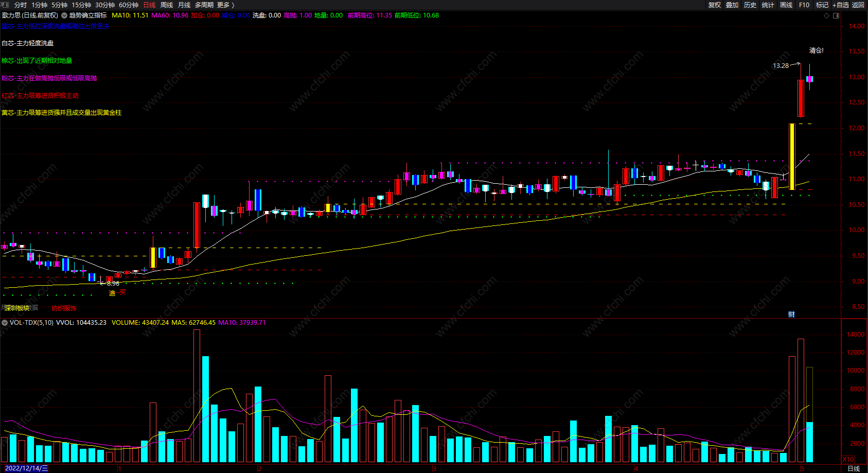
Task: Click the MA60: 10.96 value label
Action: 170,15
